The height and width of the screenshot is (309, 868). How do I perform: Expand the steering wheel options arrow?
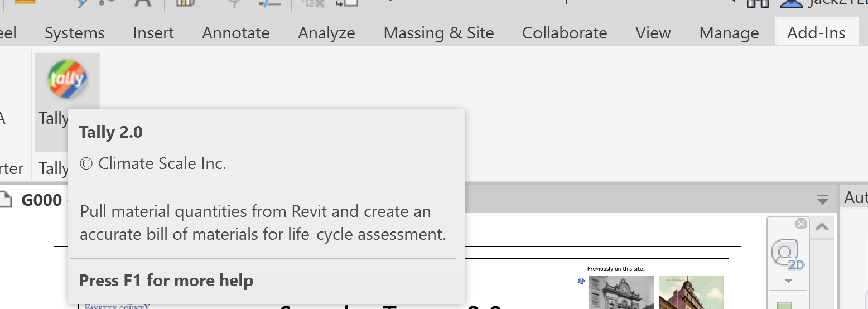click(x=788, y=281)
